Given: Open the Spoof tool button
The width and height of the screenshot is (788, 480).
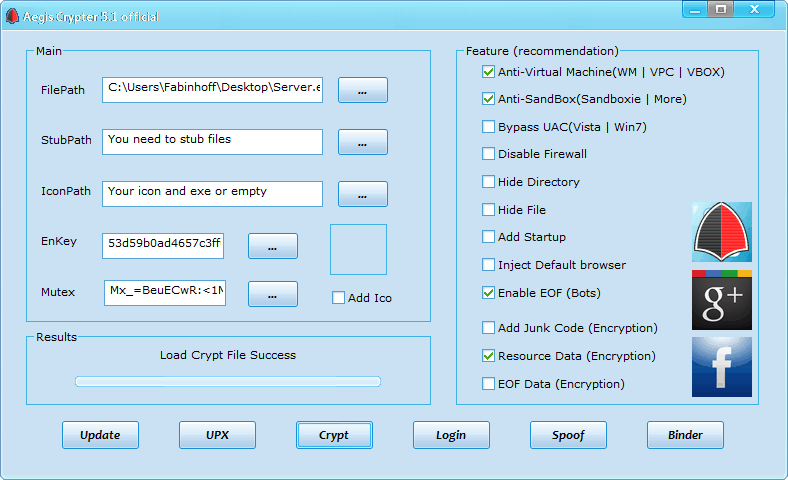Looking at the screenshot, I should point(568,435).
